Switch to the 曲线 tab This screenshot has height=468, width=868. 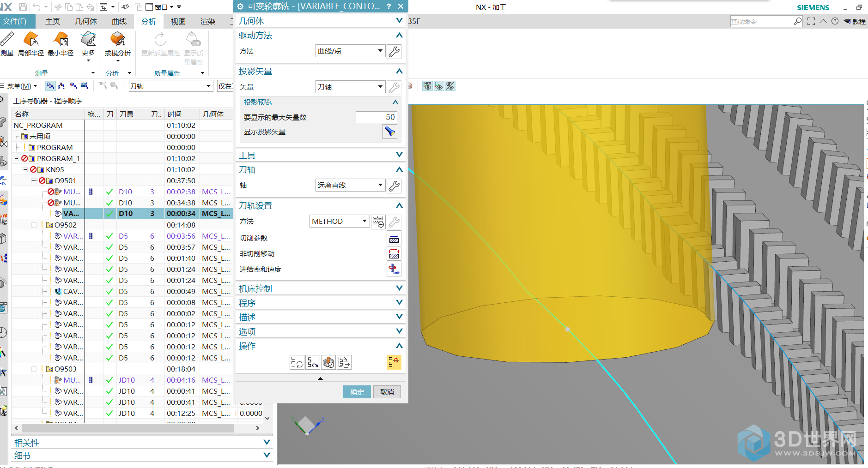coord(119,21)
